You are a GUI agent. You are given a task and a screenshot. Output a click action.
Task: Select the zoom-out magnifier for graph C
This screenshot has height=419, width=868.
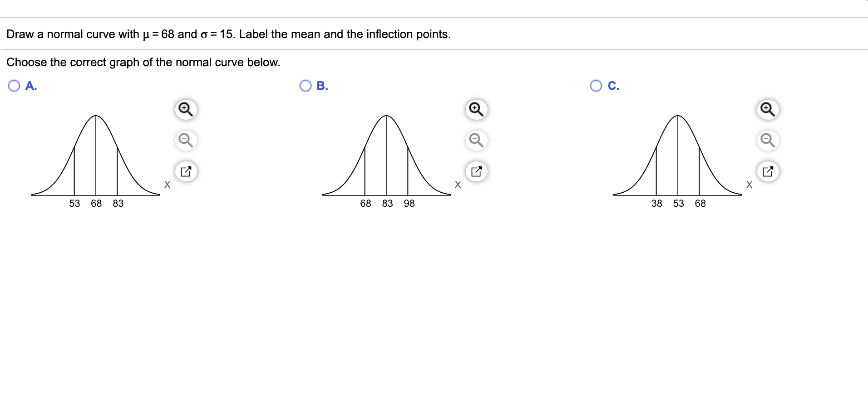click(x=768, y=141)
